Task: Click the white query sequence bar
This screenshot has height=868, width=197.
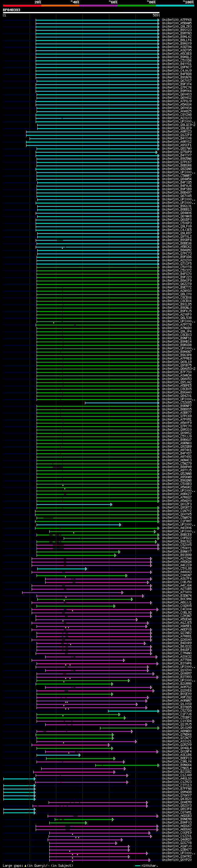Action: pos(81,12)
